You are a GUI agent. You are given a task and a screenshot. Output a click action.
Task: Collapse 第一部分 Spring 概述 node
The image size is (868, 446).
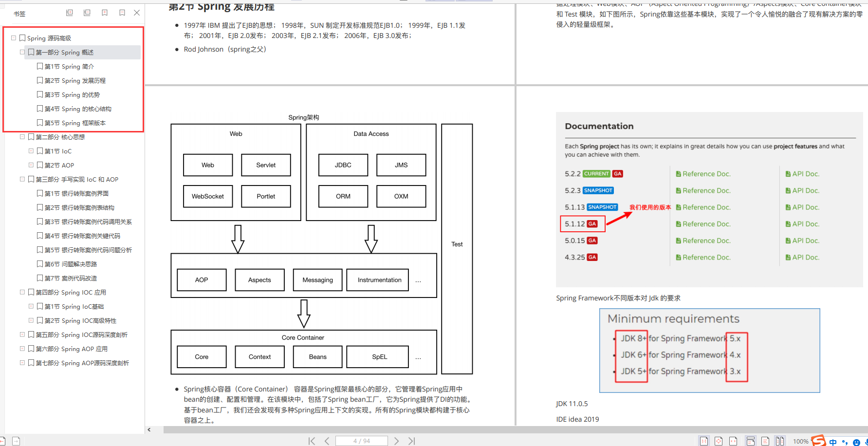22,52
